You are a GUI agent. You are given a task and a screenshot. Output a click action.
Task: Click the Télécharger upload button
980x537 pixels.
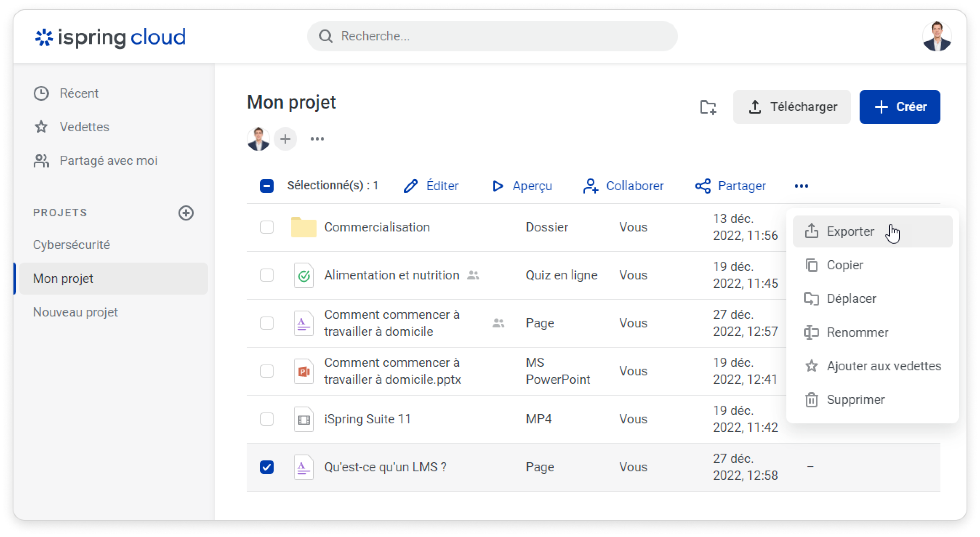coord(792,107)
